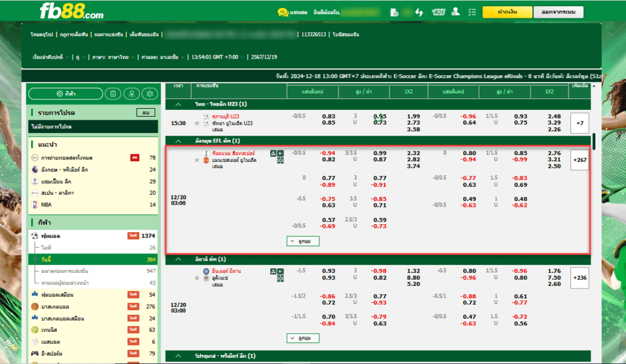Viewport: 626px width, 364px height.
Task: Open การถ่ายทอดสดทั้งหมด live broadcasts
Action: click(94, 158)
